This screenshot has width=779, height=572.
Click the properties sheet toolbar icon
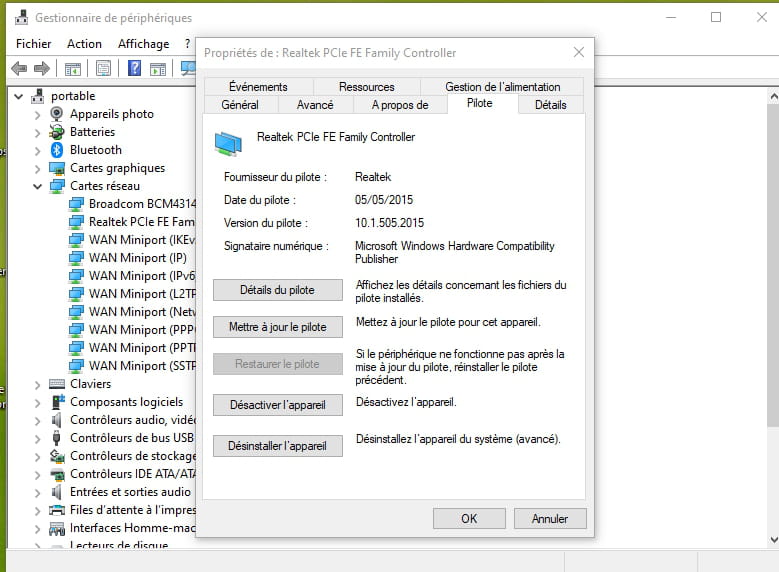pyautogui.click(x=102, y=68)
